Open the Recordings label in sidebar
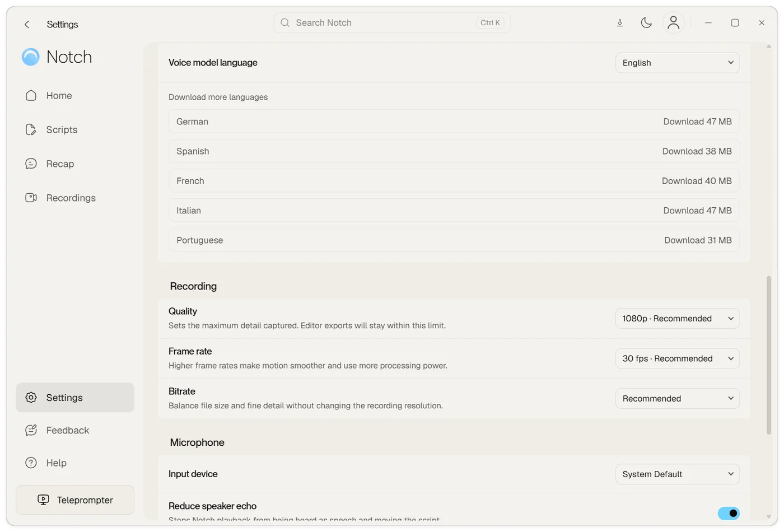Image resolution: width=784 pixels, height=532 pixels. coord(71,198)
